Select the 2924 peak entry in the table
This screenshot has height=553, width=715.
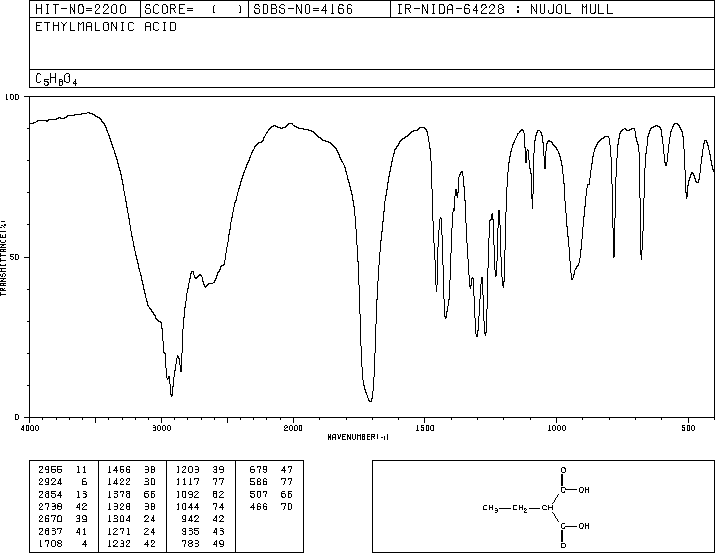point(63,482)
